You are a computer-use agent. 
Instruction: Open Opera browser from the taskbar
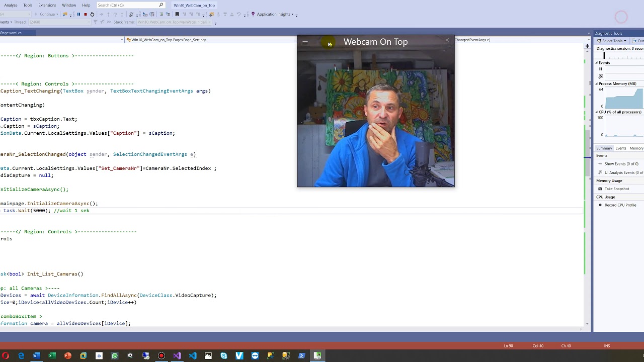(6, 356)
